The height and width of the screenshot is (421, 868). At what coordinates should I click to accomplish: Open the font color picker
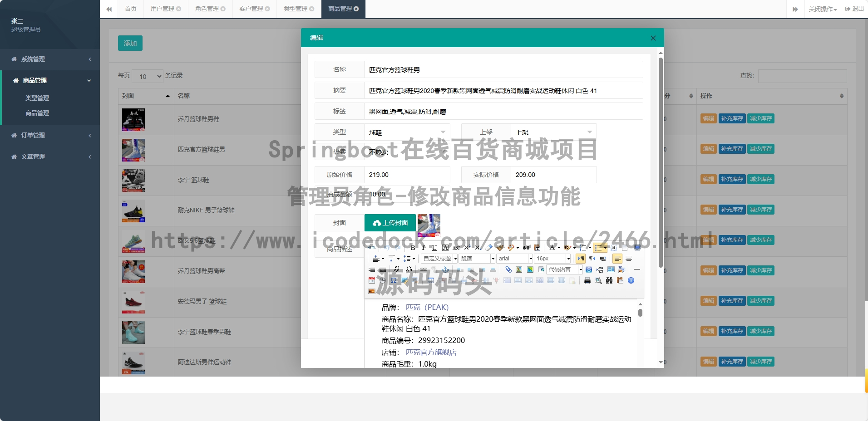tap(554, 248)
